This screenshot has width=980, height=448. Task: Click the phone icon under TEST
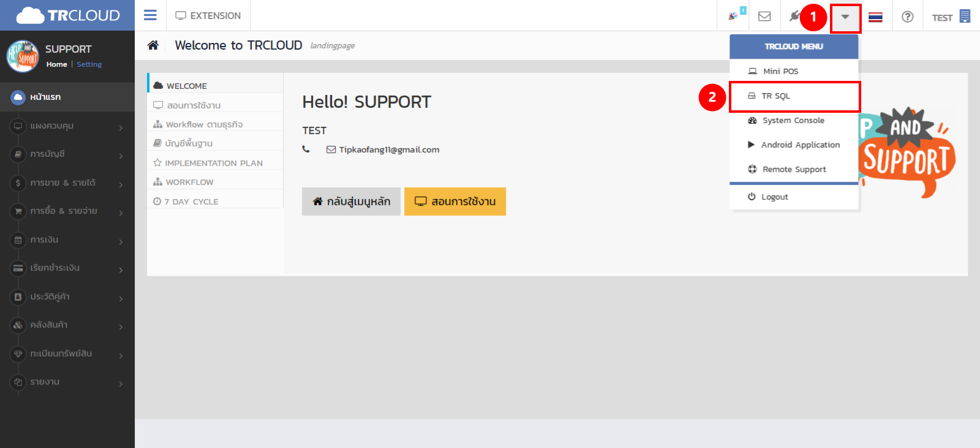click(306, 149)
